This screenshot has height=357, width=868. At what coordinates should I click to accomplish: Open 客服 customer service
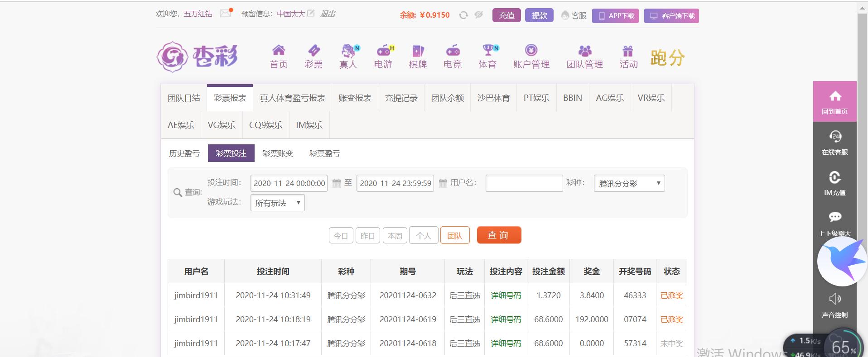tap(574, 15)
